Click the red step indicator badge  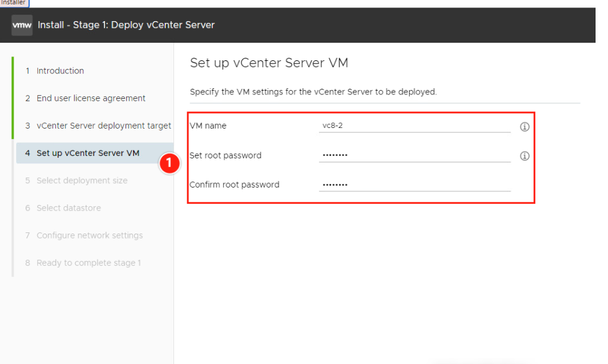(169, 164)
